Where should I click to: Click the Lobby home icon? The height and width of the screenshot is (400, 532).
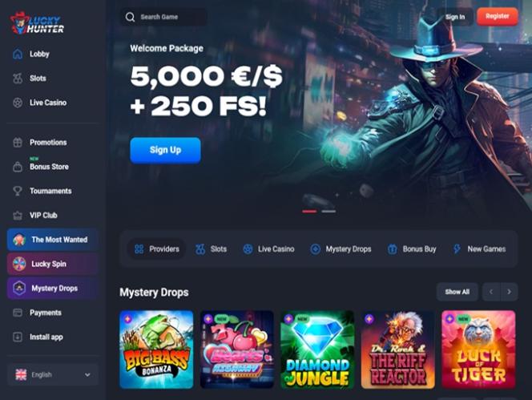(x=18, y=54)
